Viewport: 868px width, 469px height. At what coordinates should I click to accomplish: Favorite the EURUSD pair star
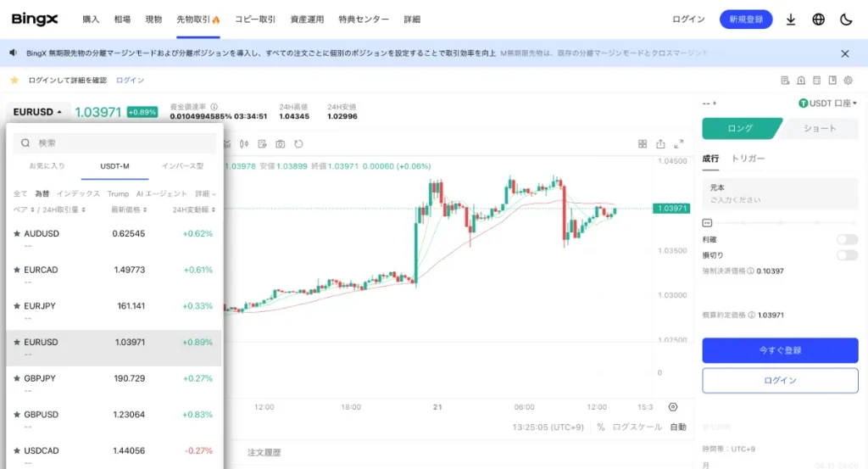[17, 342]
